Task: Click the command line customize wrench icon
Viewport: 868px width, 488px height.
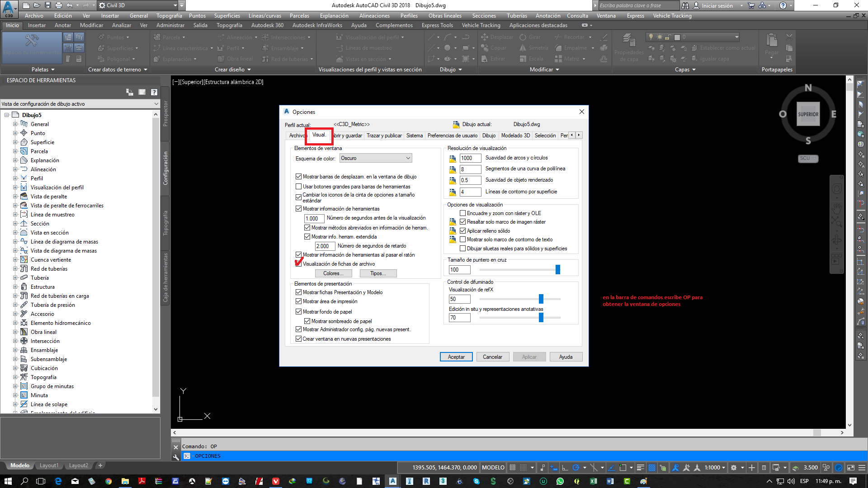Action: [x=176, y=456]
